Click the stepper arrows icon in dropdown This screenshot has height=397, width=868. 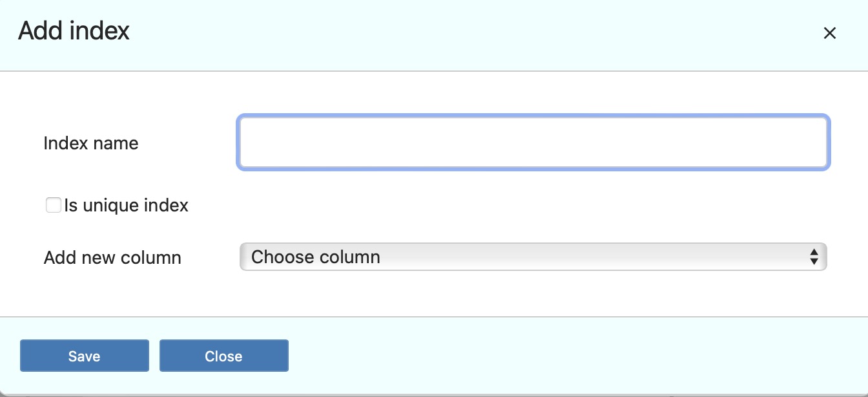click(x=814, y=257)
